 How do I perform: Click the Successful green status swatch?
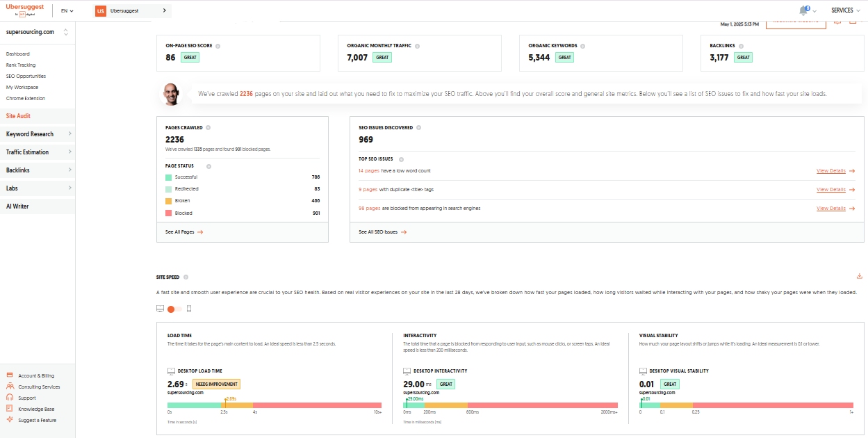click(x=168, y=177)
